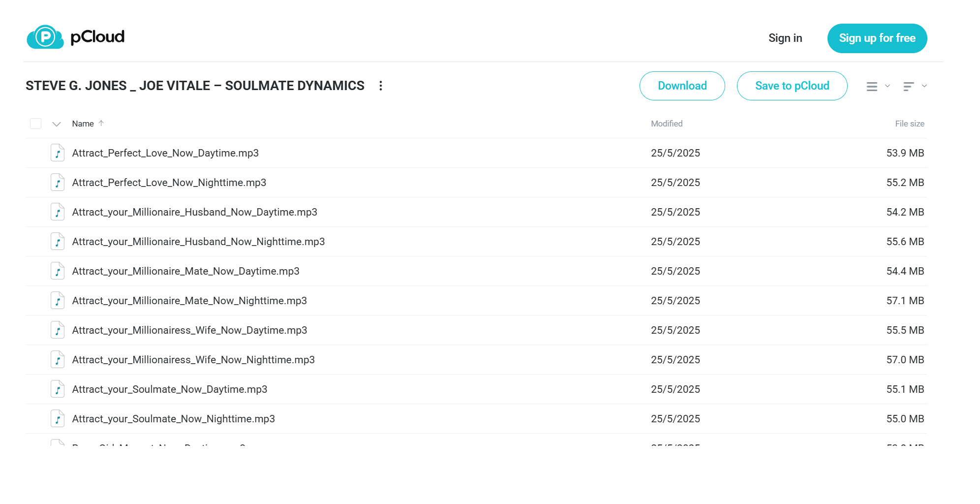Click the 55.1 MB file size value

(905, 389)
